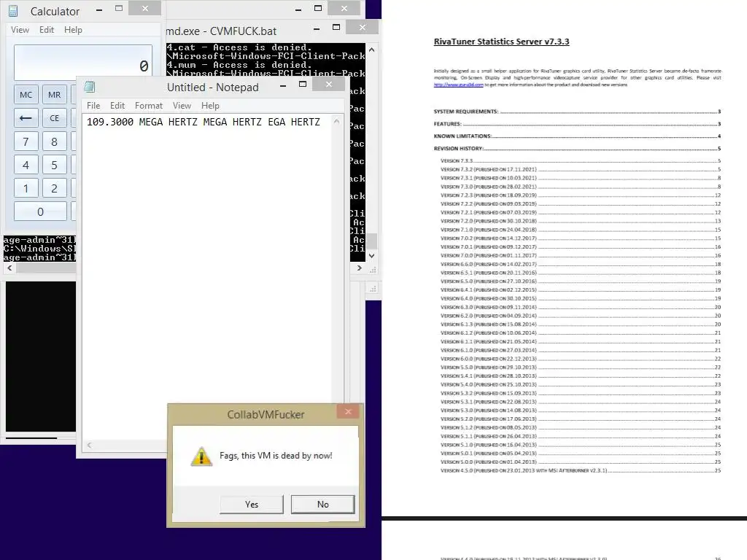Click the CollabVMFucker dialog title bar

[x=266, y=415]
